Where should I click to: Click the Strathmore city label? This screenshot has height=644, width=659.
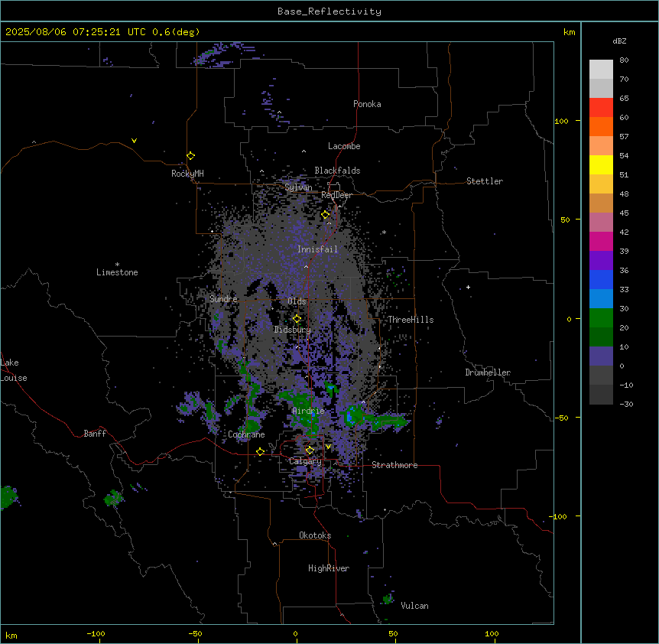[394, 465]
